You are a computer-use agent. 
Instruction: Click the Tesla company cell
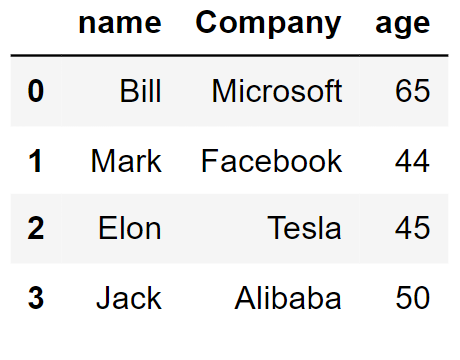tap(304, 228)
